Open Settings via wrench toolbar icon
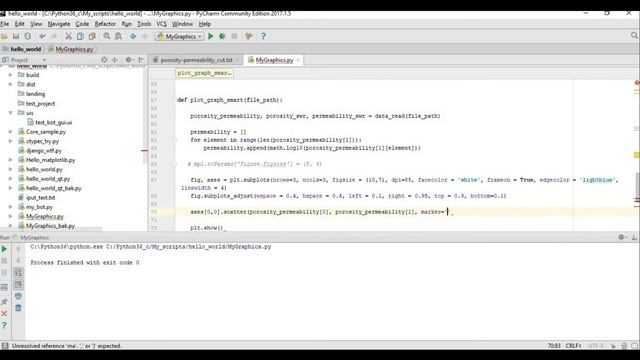Image resolution: width=640 pixels, height=360 pixels. [x=249, y=36]
